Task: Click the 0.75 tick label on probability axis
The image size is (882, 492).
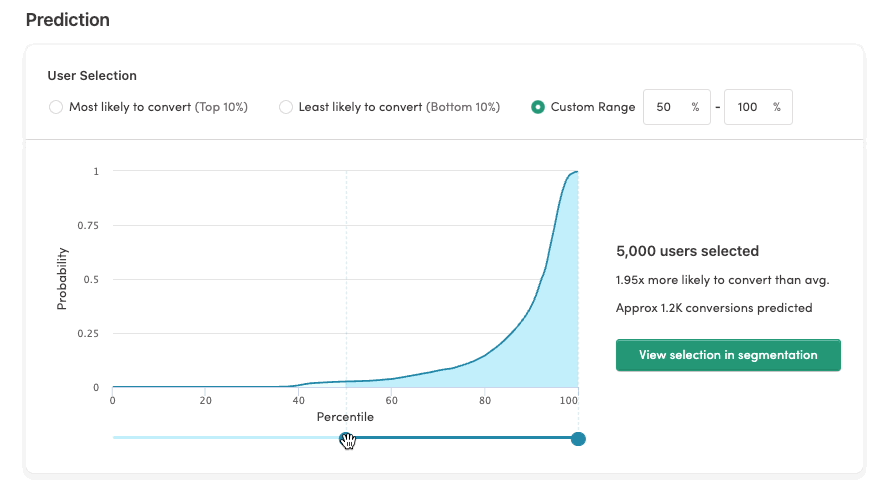Action: pos(88,225)
